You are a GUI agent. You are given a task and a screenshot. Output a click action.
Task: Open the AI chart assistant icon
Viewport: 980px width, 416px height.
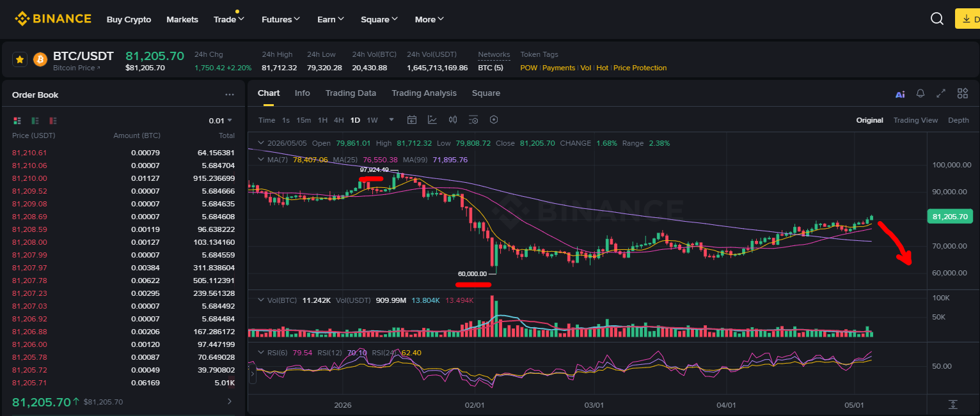900,94
